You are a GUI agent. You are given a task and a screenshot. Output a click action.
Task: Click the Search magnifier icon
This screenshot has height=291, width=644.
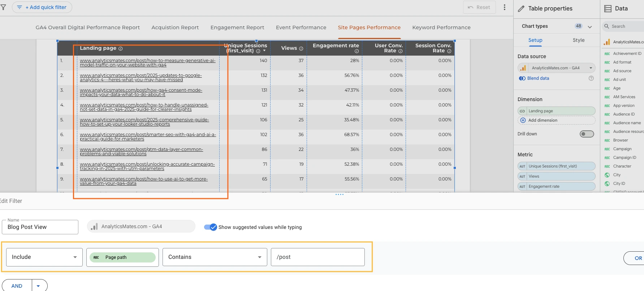tap(607, 26)
